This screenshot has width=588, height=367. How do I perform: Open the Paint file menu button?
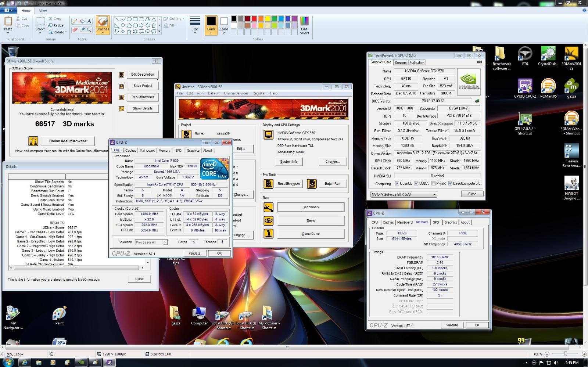(x=8, y=11)
